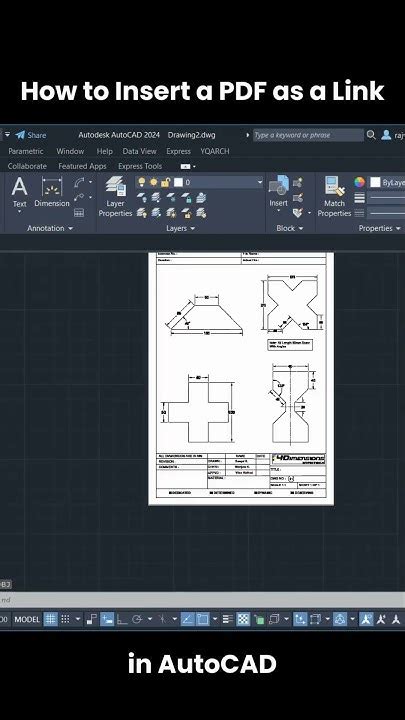Expand the Block panel dropdown
The width and height of the screenshot is (405, 720).
[290, 228]
